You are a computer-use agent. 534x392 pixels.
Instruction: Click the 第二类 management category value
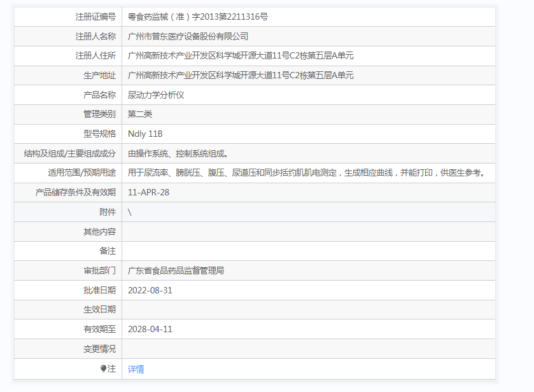coord(140,114)
